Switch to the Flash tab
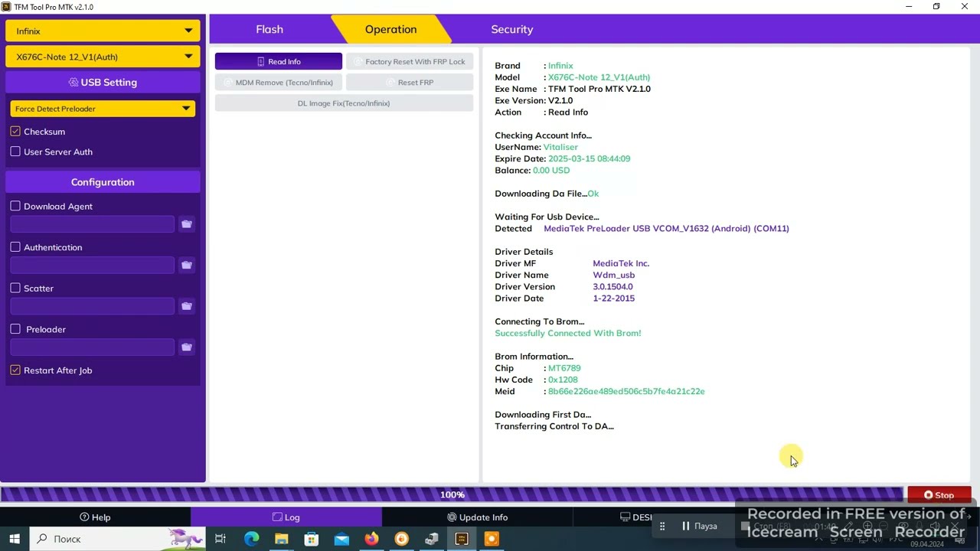The width and height of the screenshot is (980, 551). pos(269,29)
